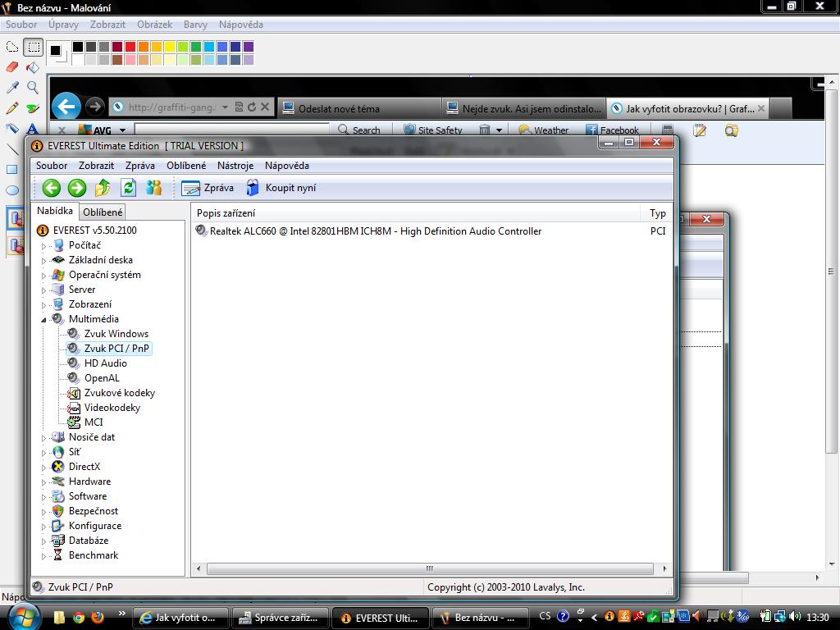
Task: Click the Search button in the AVG toolbar
Action: click(x=359, y=130)
